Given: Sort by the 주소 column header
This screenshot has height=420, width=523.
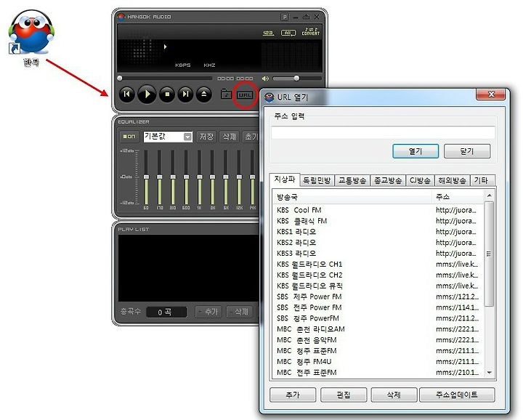Looking at the screenshot, I should point(458,197).
